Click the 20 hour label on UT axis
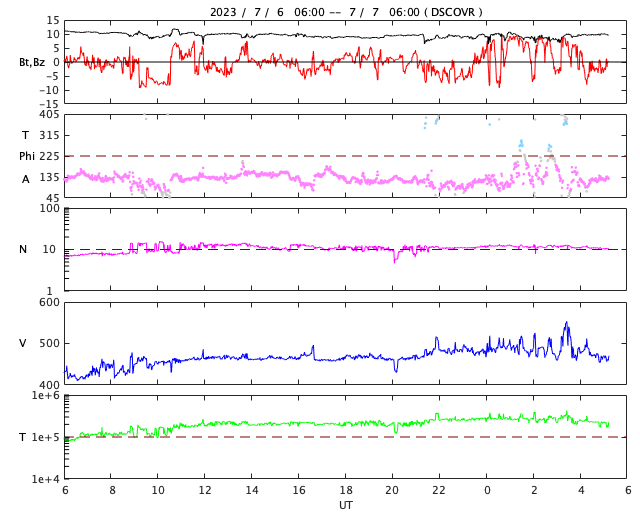This screenshot has width=640, height=512. tap(392, 490)
